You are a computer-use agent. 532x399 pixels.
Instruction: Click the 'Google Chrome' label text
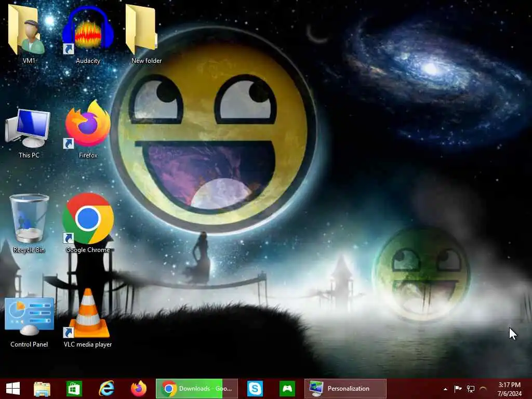click(x=88, y=250)
